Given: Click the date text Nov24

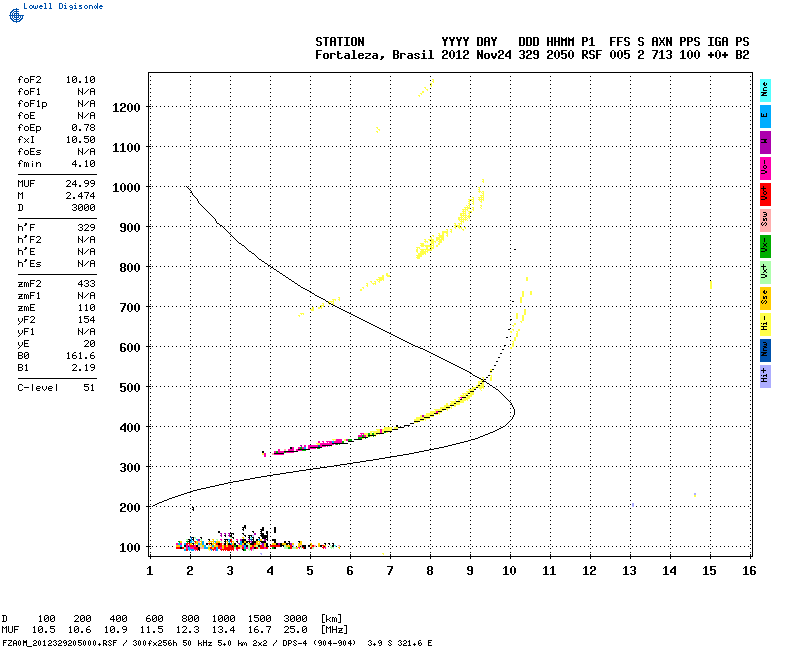Looking at the screenshot, I should point(494,55).
